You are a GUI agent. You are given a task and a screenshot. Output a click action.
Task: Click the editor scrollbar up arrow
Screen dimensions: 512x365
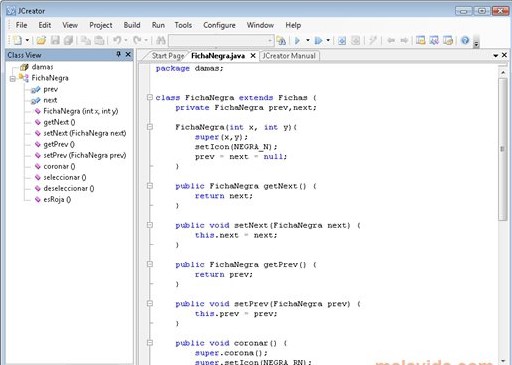tap(503, 72)
